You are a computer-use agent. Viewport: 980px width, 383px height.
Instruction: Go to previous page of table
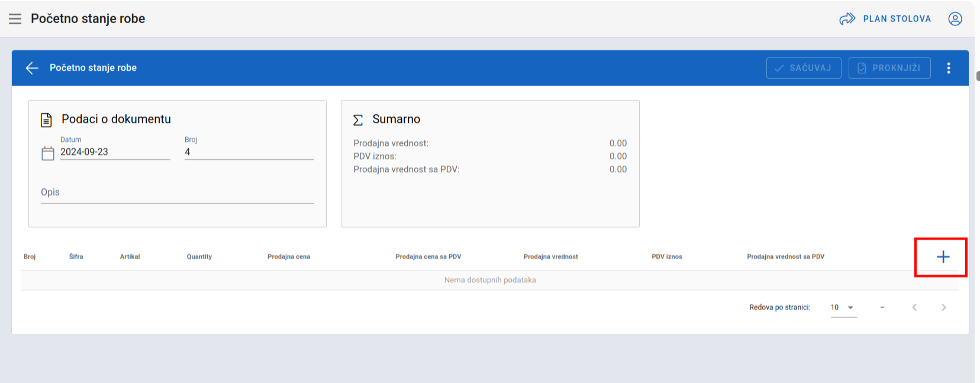[914, 307]
